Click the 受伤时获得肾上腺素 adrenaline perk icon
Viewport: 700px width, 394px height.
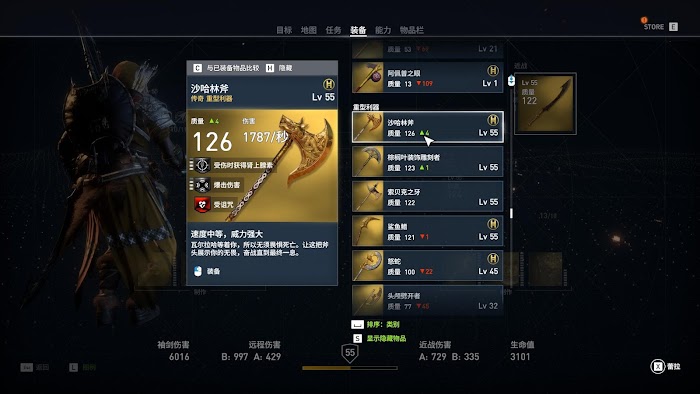click(202, 165)
